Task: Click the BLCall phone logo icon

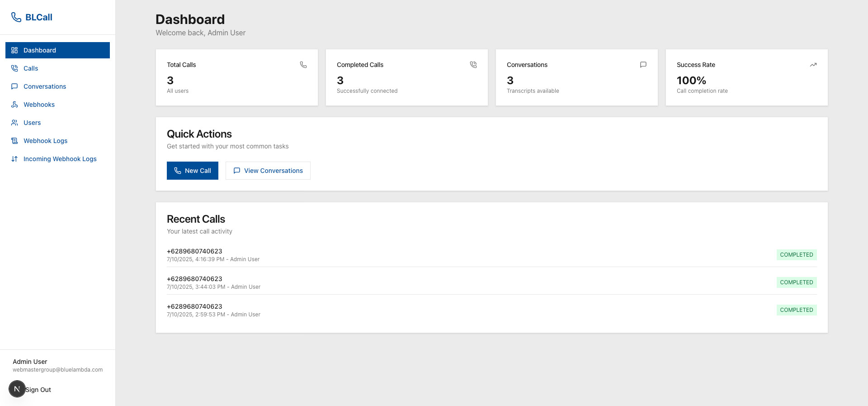Action: coord(16,17)
